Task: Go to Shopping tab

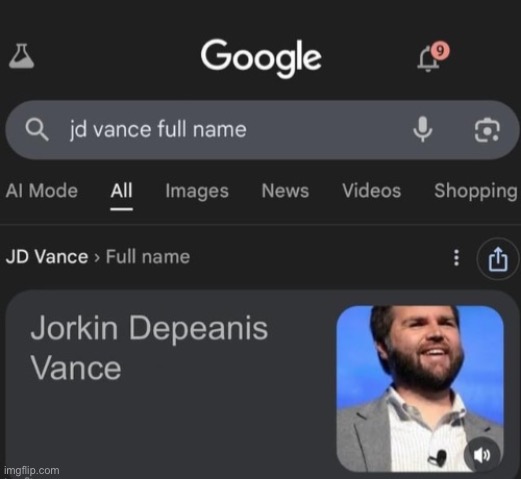Action: click(x=476, y=192)
